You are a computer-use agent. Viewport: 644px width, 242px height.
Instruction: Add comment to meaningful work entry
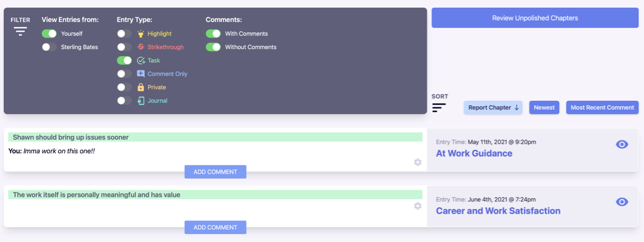215,227
